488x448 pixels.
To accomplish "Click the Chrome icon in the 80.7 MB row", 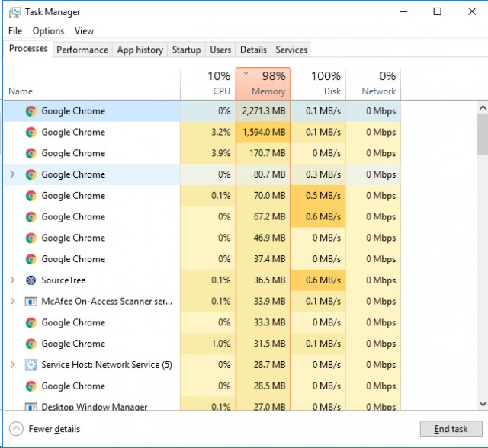I will tap(30, 174).
